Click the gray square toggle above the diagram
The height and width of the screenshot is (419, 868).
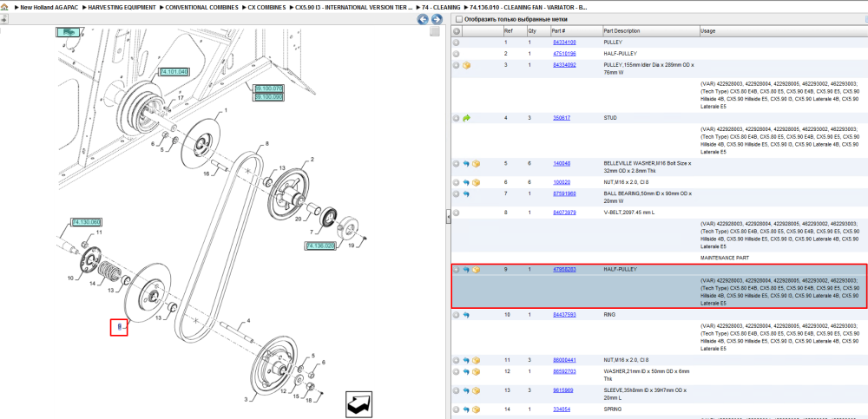435,31
